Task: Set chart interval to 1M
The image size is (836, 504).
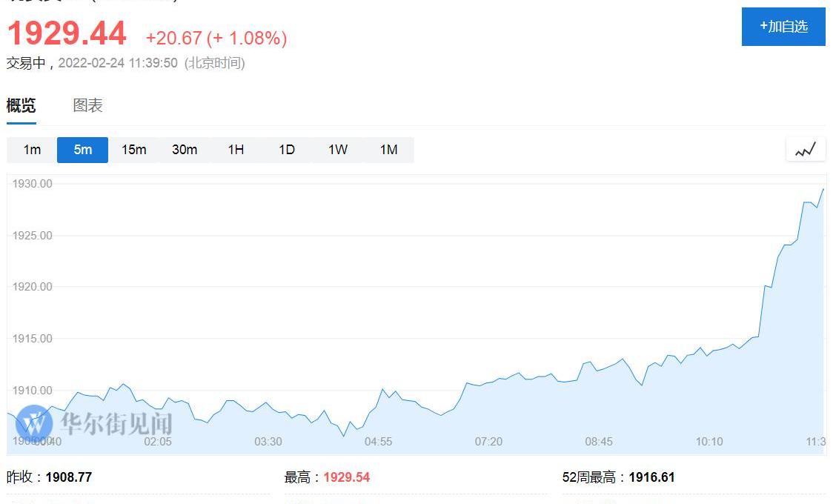Action: [388, 150]
